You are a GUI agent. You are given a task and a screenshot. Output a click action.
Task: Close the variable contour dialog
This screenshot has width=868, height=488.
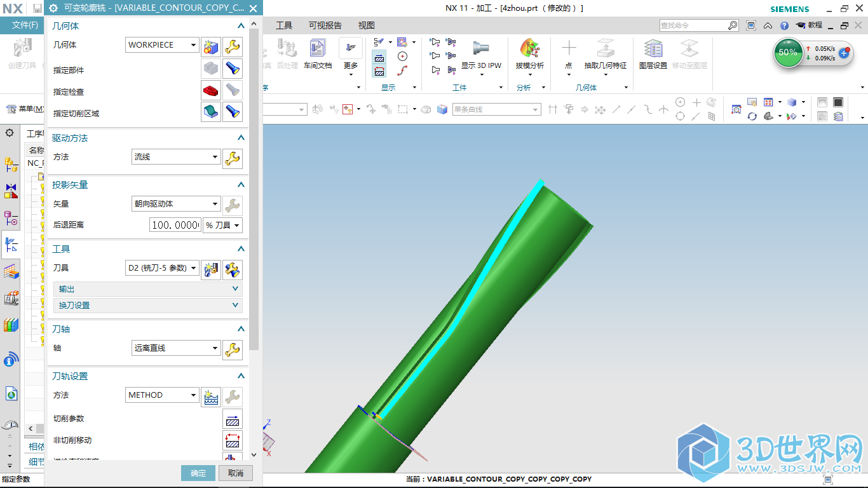coord(254,8)
